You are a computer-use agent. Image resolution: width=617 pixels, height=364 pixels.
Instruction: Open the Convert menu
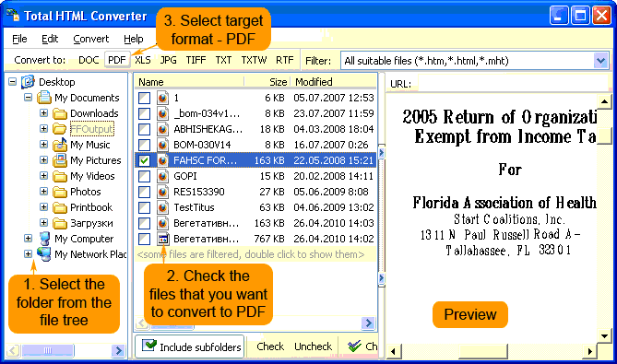coord(91,39)
